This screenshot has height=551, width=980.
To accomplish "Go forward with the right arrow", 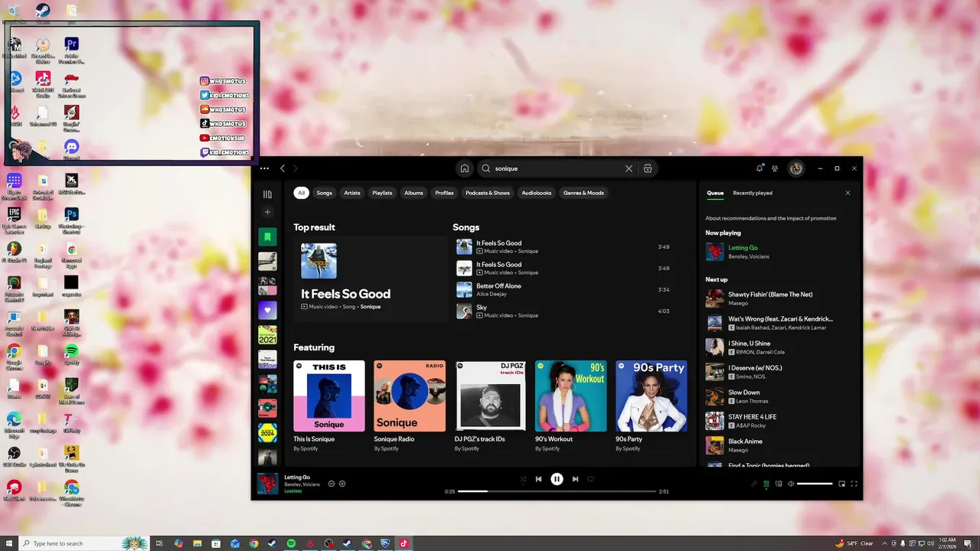I will point(296,168).
